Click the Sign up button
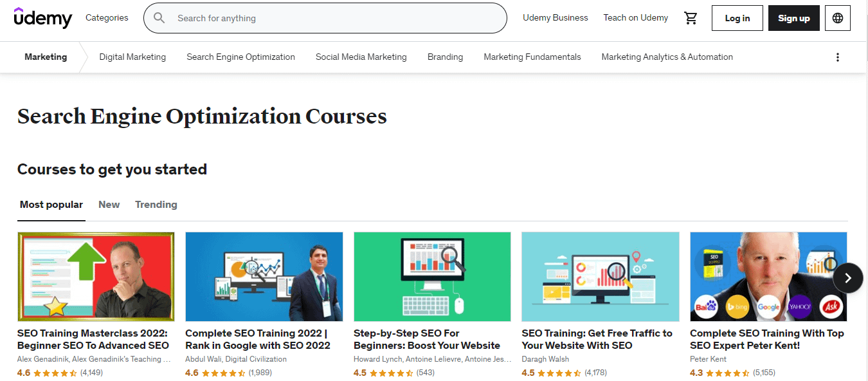The width and height of the screenshot is (868, 381). (794, 18)
